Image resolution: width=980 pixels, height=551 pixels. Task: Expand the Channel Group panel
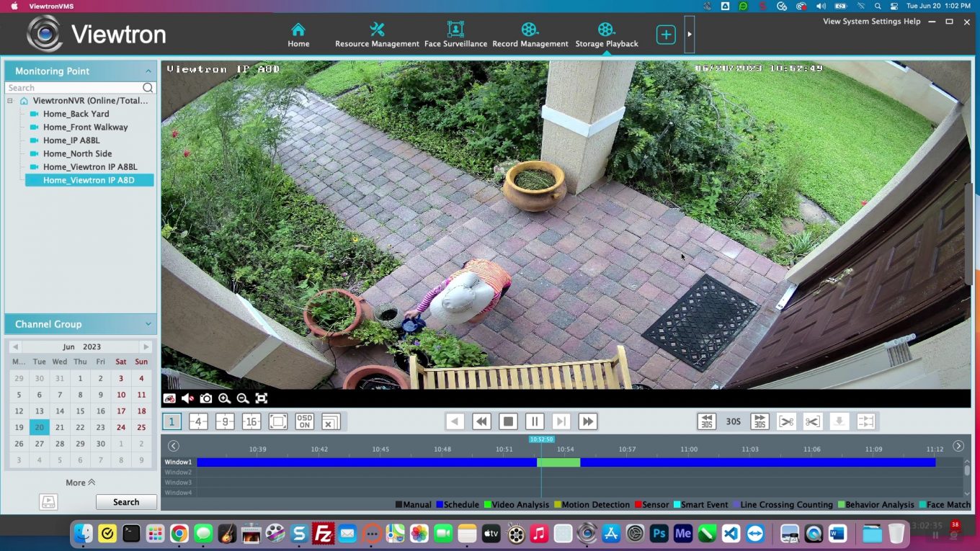tap(148, 324)
